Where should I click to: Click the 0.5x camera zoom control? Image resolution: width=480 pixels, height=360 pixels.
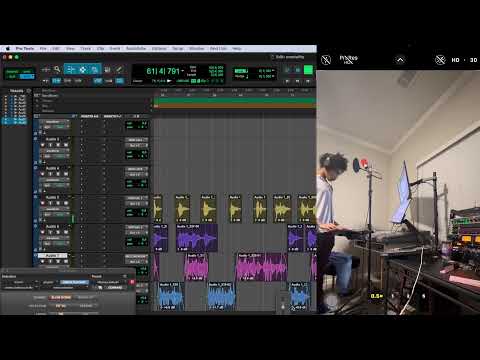[377, 296]
